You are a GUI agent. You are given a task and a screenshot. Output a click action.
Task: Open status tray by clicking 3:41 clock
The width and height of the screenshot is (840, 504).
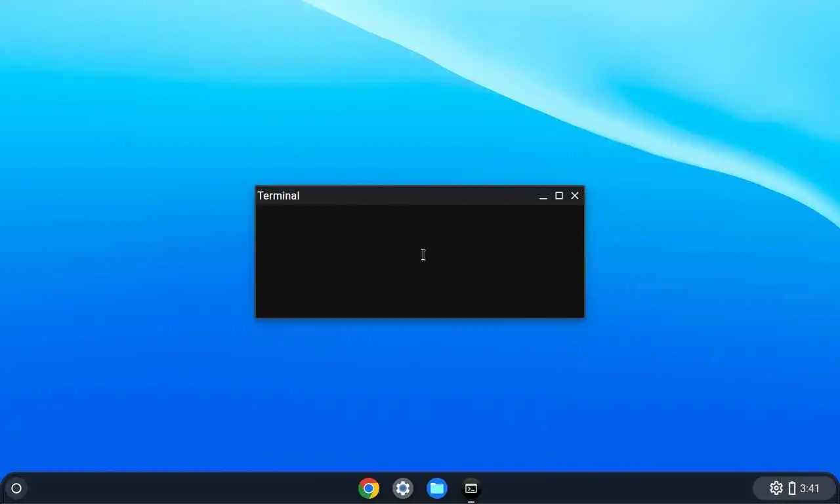810,488
